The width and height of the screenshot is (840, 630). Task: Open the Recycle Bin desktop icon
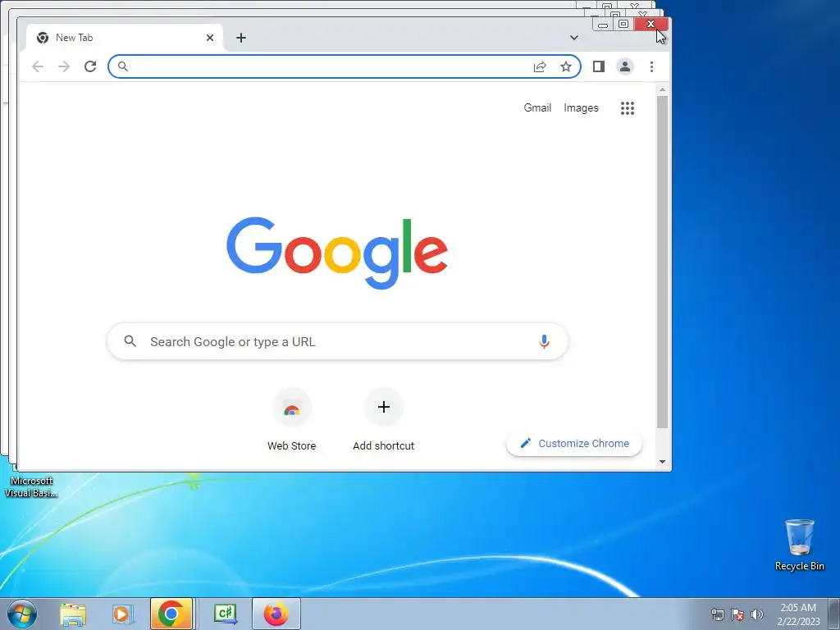799,545
